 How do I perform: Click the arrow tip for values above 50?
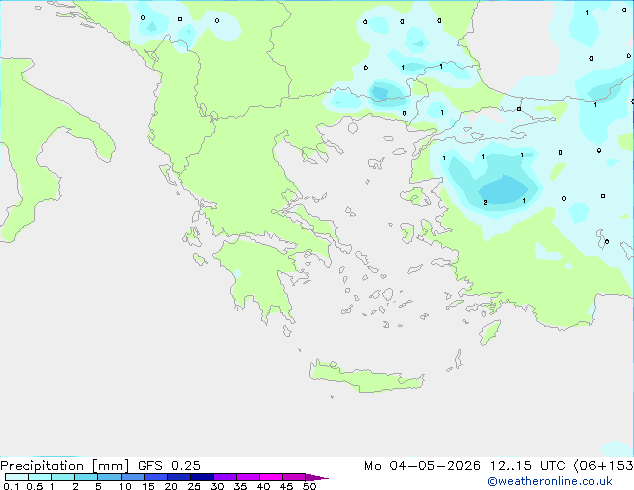(317, 477)
